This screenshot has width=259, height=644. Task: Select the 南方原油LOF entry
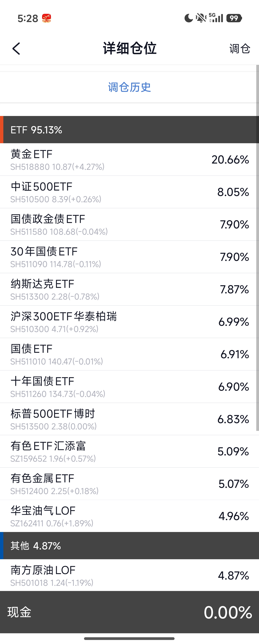coord(129,575)
